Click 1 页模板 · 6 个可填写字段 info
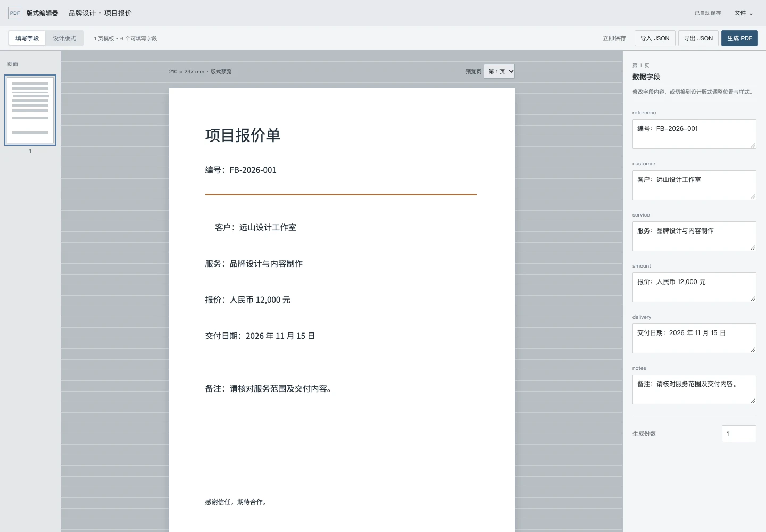Screen dimensions: 766x532 (126, 39)
